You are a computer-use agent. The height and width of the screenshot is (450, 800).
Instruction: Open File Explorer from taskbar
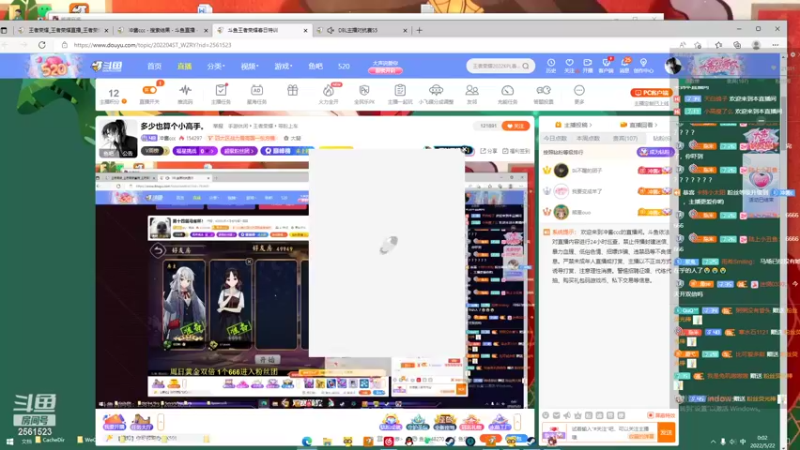click(x=327, y=441)
